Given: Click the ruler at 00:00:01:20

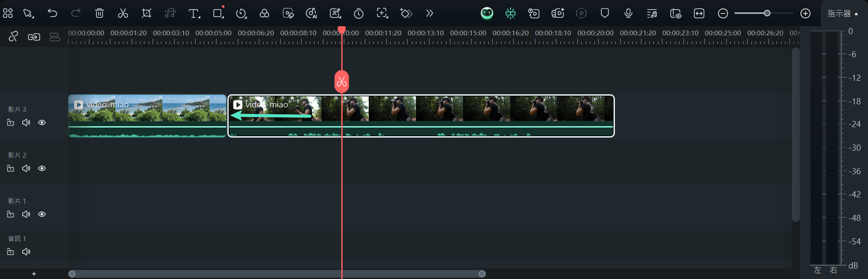Looking at the screenshot, I should [x=128, y=33].
